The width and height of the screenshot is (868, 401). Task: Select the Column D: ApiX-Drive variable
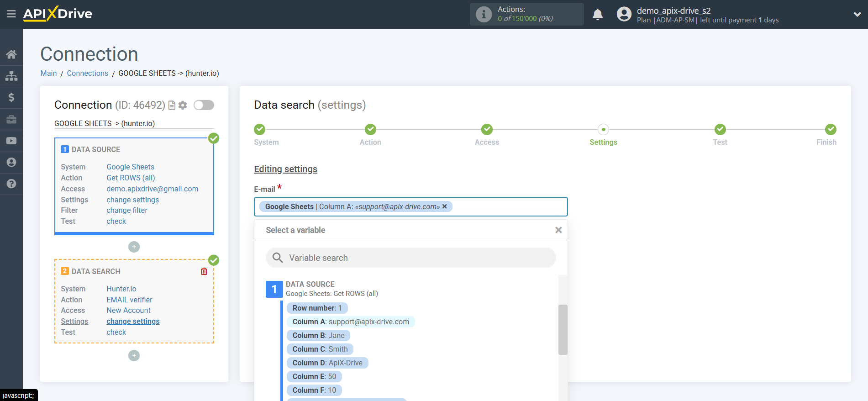point(327,363)
